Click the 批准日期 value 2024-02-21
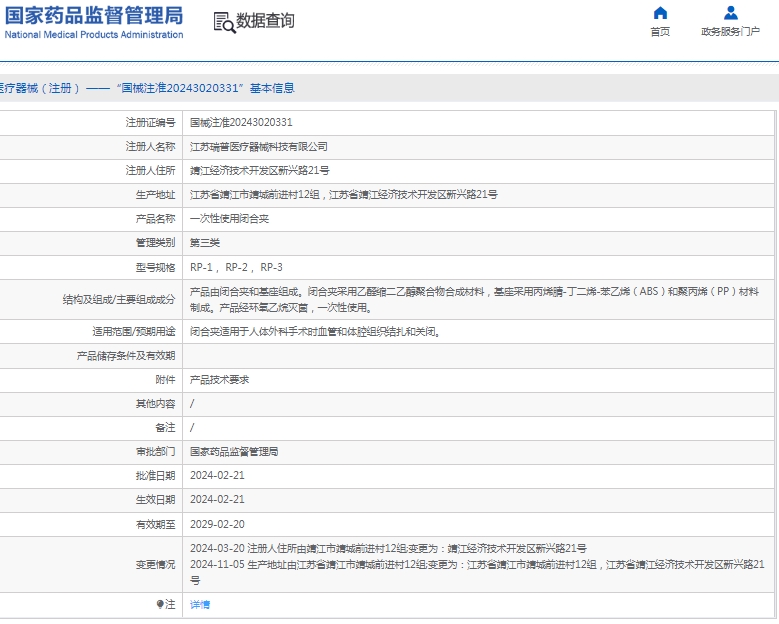Screen dimensions: 779x624 [217, 475]
